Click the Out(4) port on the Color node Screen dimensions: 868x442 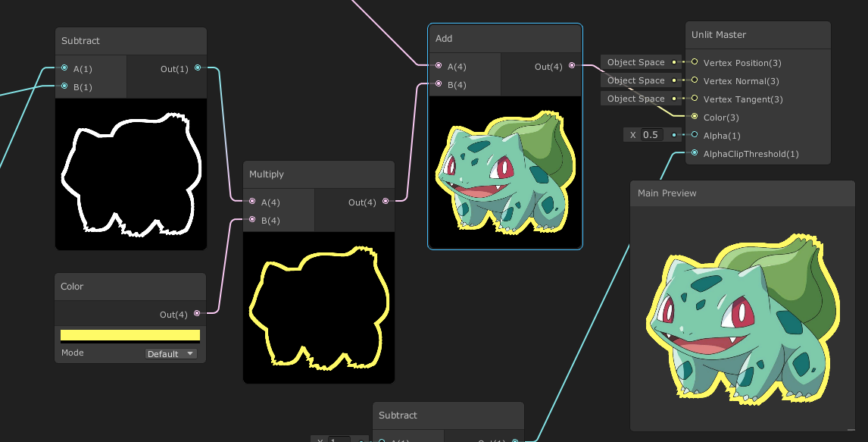(197, 313)
